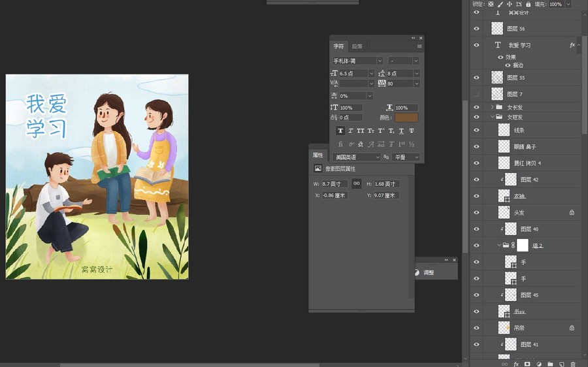Enable lock transparent pixels in Layers panel
Viewport: 588px width, 367px height.
(491, 4)
